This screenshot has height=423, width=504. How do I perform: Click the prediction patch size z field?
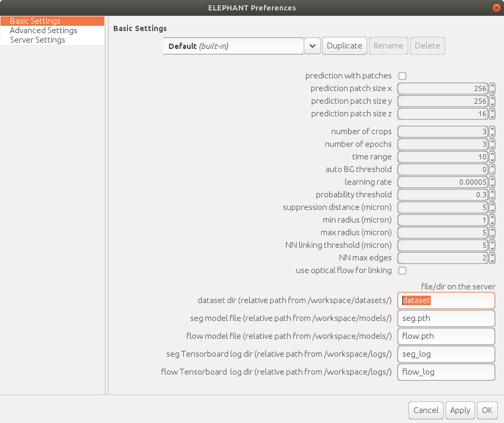(442, 114)
